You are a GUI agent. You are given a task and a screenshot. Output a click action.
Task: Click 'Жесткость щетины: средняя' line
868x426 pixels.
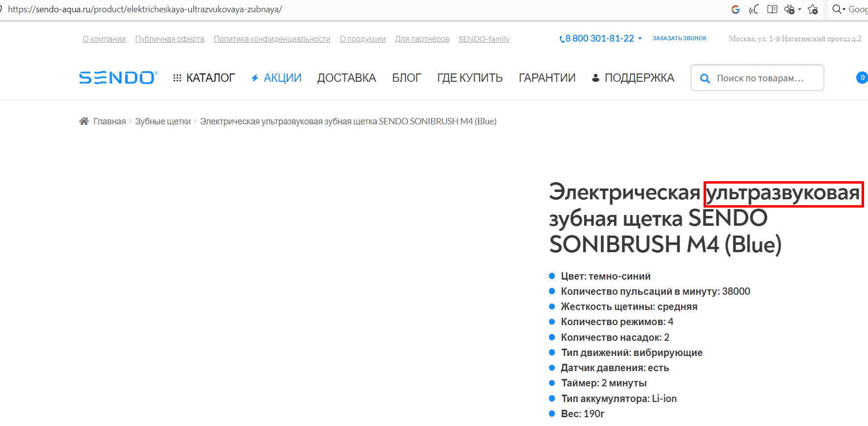(629, 307)
